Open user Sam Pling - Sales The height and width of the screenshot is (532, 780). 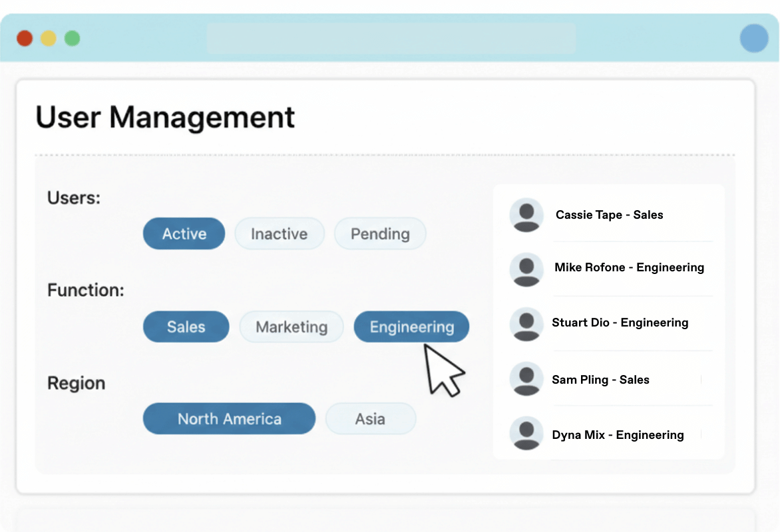600,380
